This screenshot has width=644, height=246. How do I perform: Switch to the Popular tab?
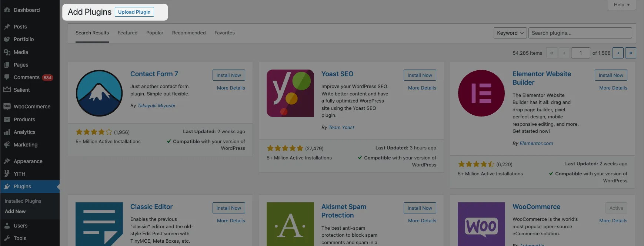[155, 33]
